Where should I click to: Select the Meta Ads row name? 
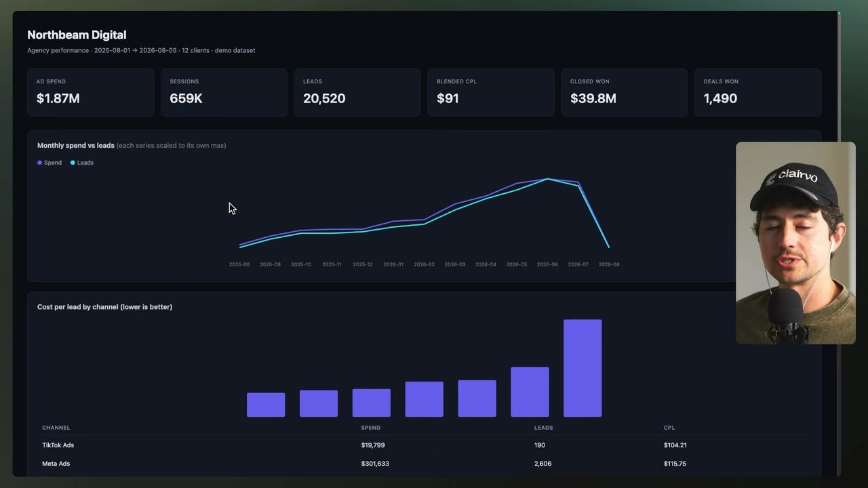point(56,464)
